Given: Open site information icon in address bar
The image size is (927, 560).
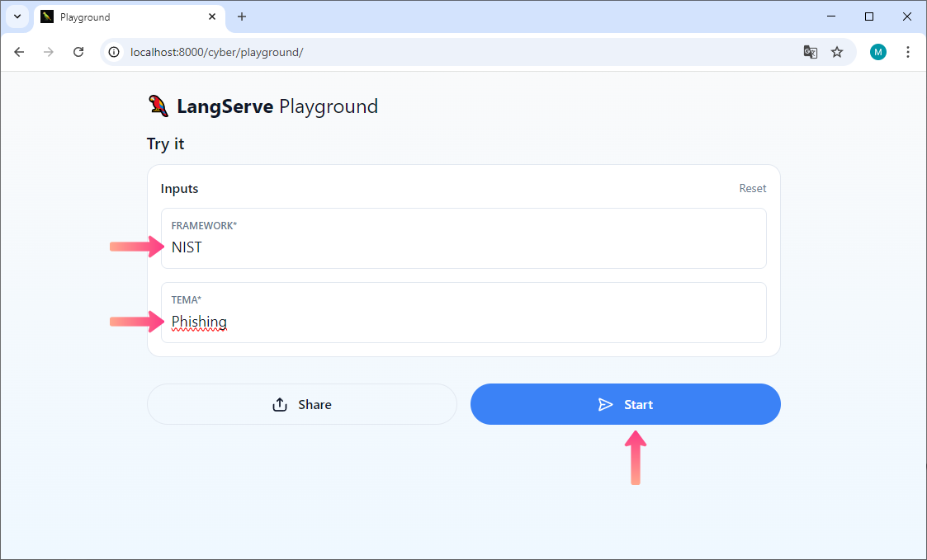Looking at the screenshot, I should coord(114,52).
